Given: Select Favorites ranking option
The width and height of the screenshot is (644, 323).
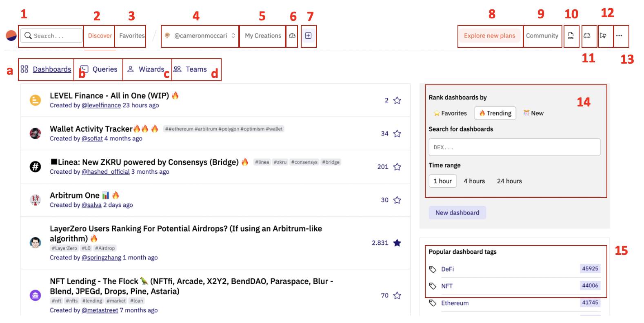Looking at the screenshot, I should (x=450, y=113).
